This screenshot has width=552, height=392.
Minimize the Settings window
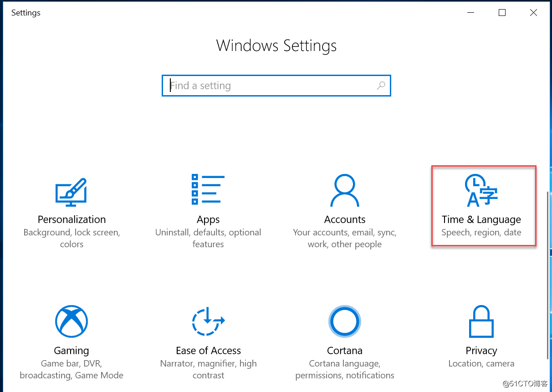tap(470, 13)
